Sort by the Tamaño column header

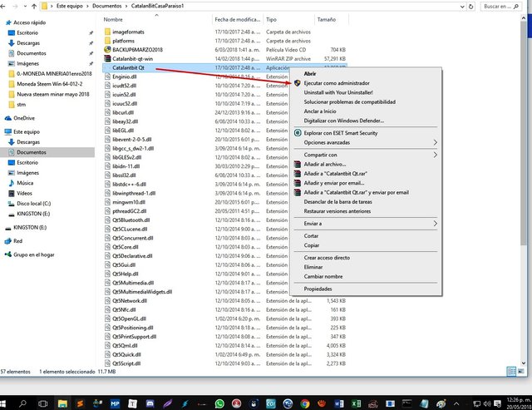(x=327, y=20)
